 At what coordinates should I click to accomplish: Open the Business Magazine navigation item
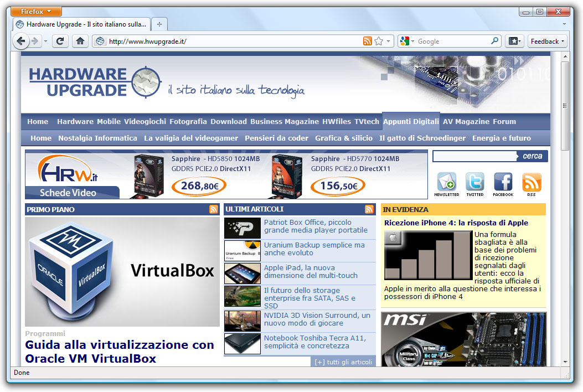click(285, 122)
